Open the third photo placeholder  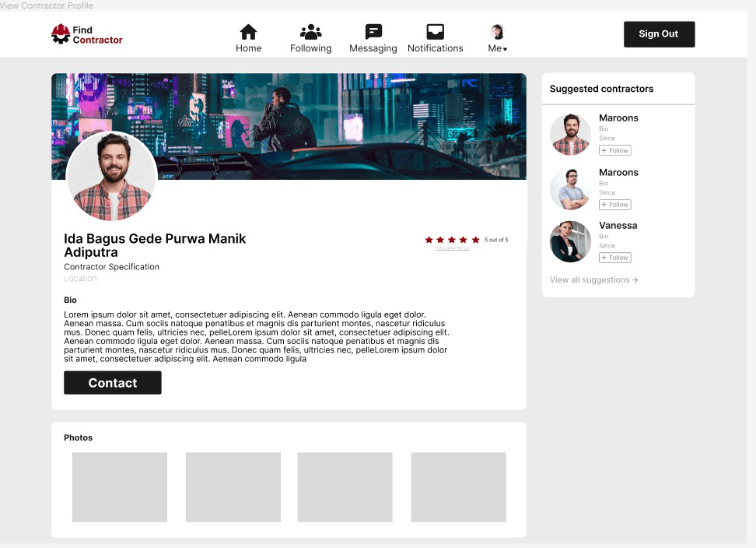pyautogui.click(x=345, y=487)
